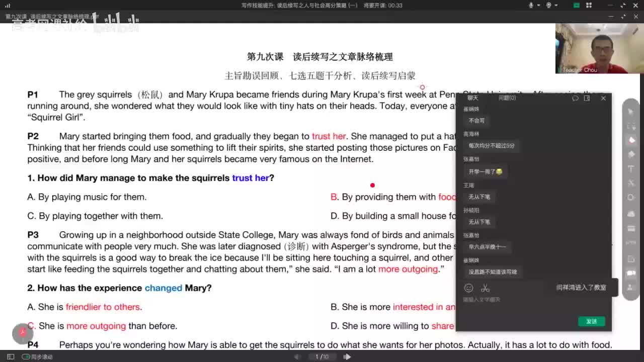Open the cloud files icon in right toolbar
Viewport: 644px width, 362px height.
pyautogui.click(x=631, y=214)
